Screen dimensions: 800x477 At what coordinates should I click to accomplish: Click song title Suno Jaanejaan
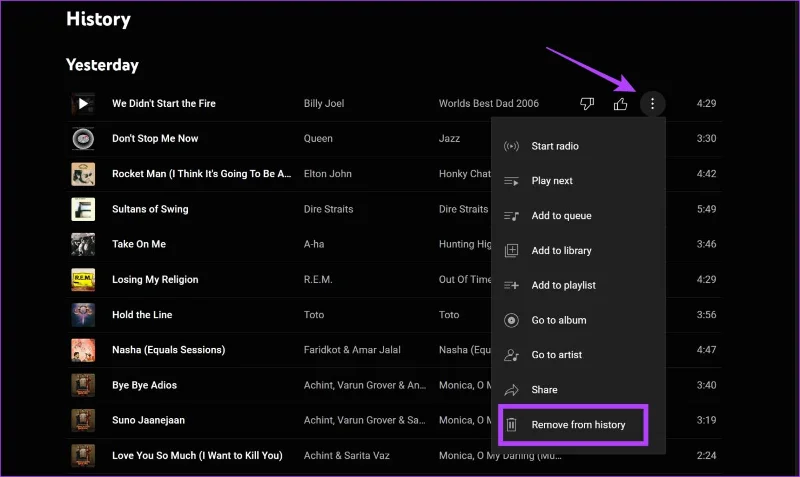148,420
